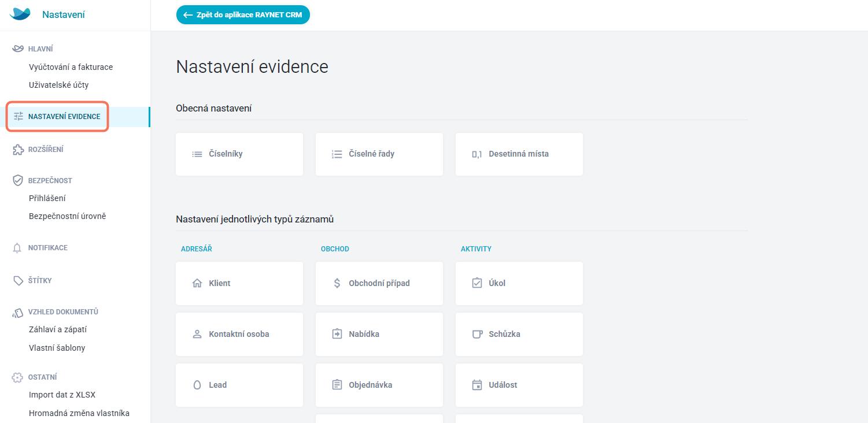Image resolution: width=868 pixels, height=423 pixels.
Task: Open the Událost settings card
Action: [x=519, y=385]
